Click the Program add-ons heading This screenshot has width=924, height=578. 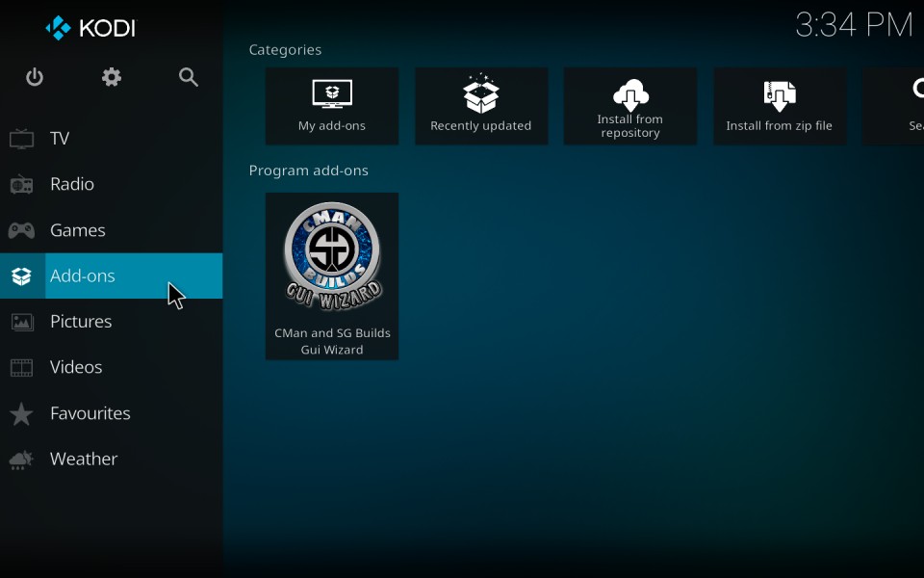[308, 171]
